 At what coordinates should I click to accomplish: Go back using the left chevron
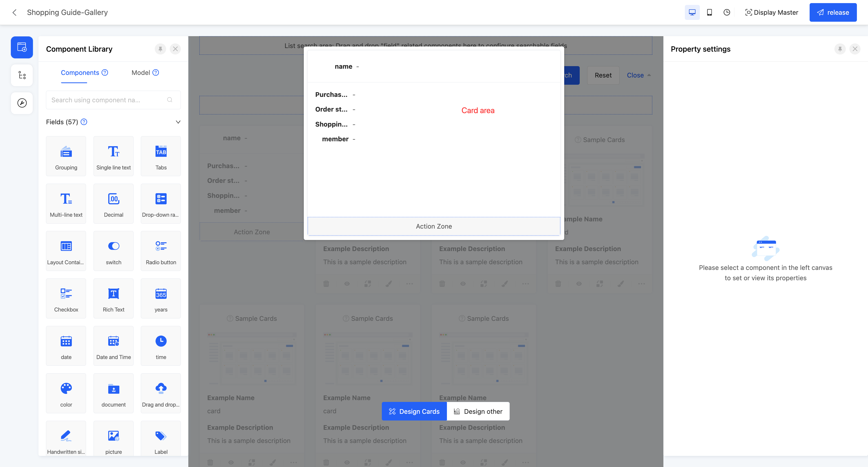point(14,12)
